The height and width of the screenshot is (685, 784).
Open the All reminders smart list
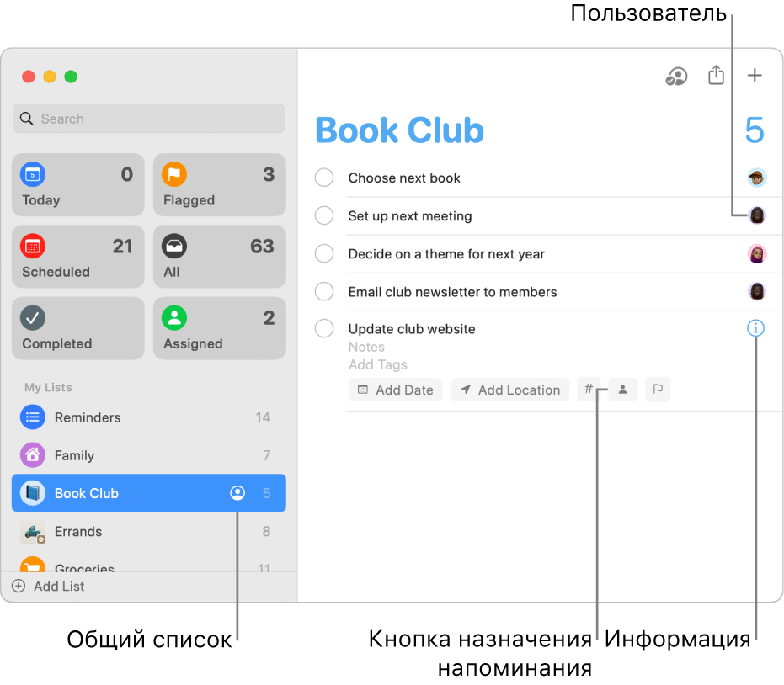(x=220, y=257)
